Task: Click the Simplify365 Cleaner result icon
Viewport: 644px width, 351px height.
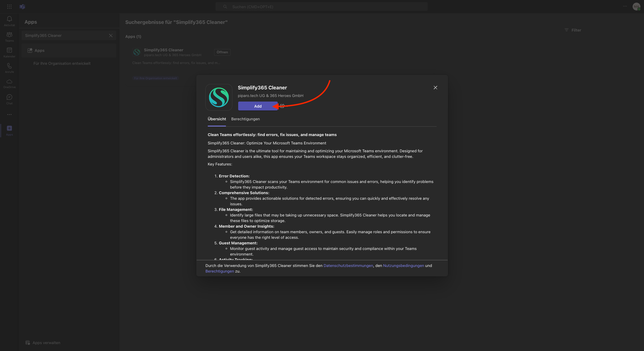Action: pos(137,52)
